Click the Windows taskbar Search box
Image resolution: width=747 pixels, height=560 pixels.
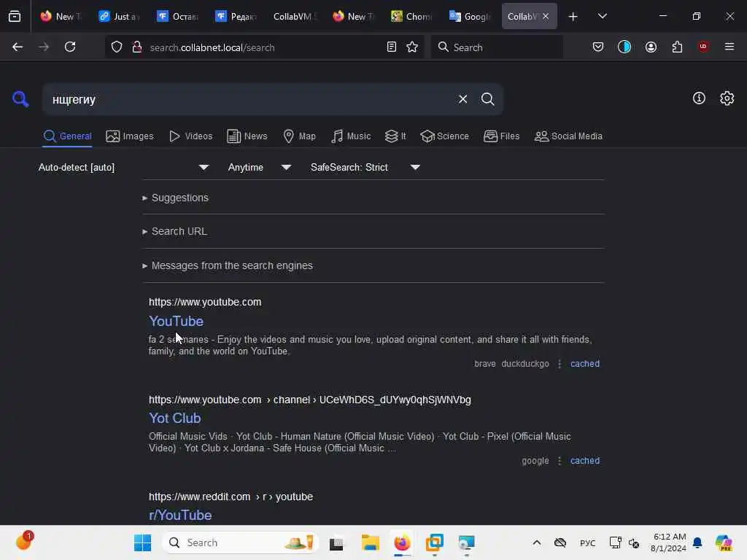click(241, 542)
